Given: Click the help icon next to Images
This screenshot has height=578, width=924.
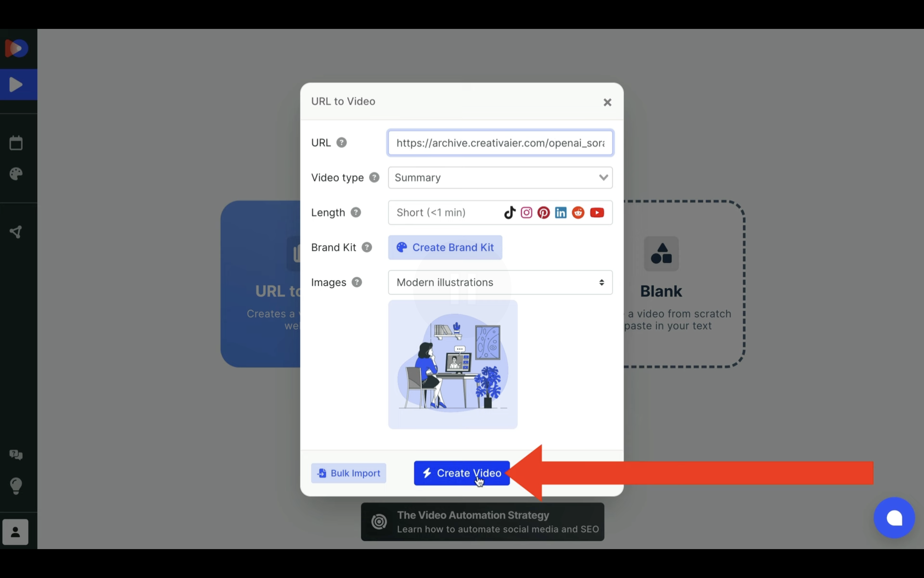Looking at the screenshot, I should [x=357, y=282].
